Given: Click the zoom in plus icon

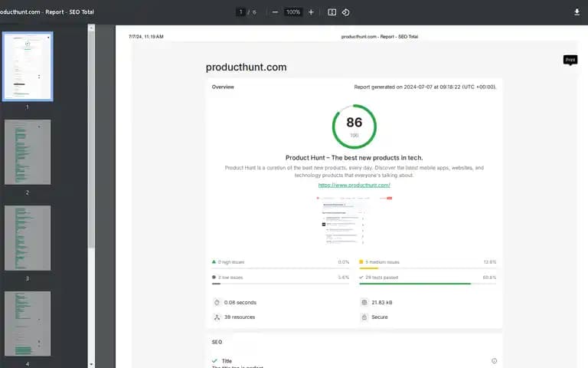Looking at the screenshot, I should pos(311,12).
